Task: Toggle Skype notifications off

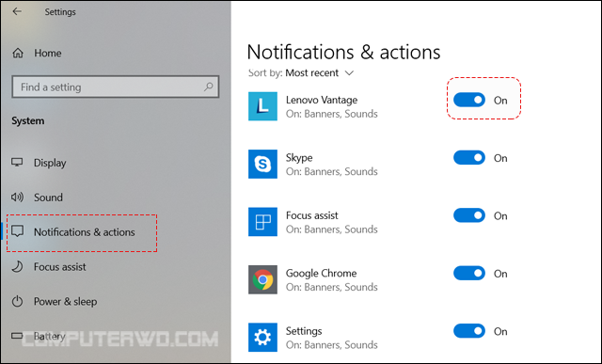Action: 469,157
